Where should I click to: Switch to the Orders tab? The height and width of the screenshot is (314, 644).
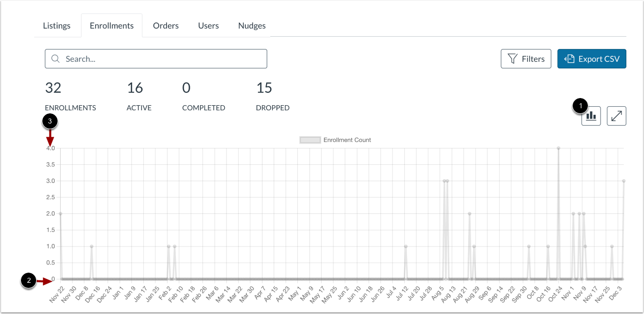(165, 25)
